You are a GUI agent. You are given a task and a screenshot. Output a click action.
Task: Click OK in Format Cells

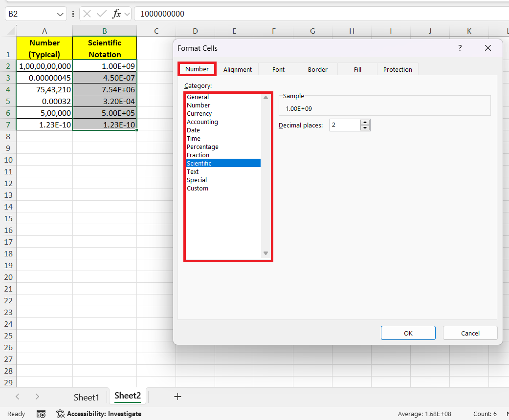coord(408,333)
